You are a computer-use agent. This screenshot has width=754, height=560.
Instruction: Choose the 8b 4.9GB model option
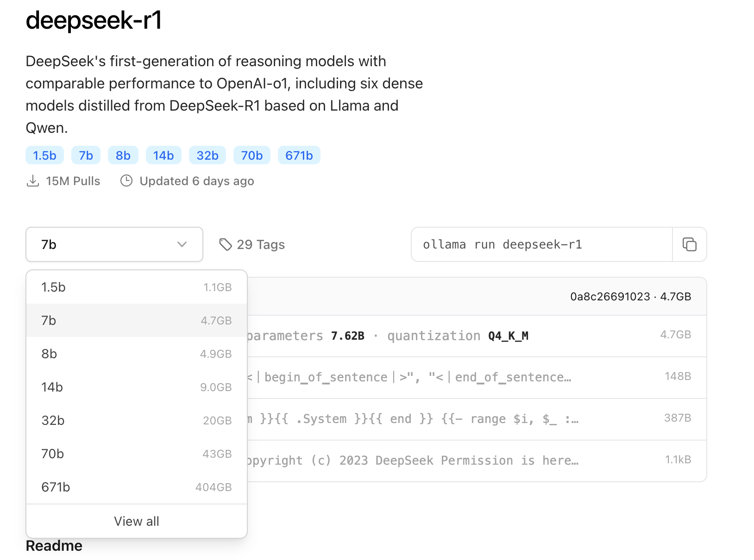[x=137, y=354]
